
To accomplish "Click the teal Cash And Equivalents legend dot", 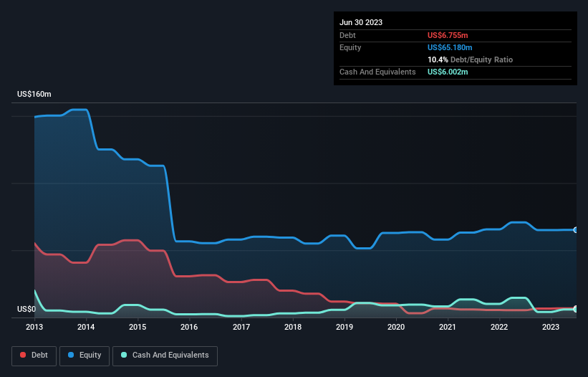I will point(124,355).
